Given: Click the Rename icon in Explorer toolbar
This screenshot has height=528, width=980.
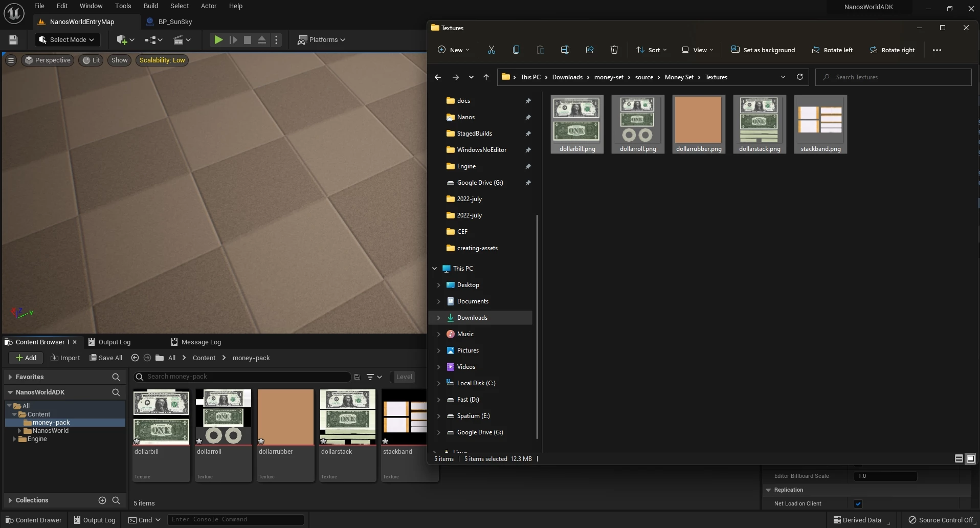Looking at the screenshot, I should pyautogui.click(x=565, y=50).
